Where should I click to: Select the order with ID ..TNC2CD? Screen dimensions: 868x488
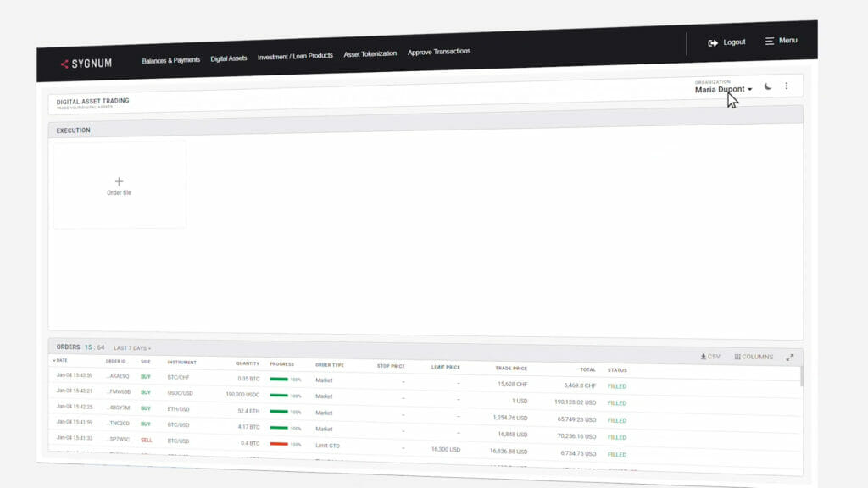118,424
